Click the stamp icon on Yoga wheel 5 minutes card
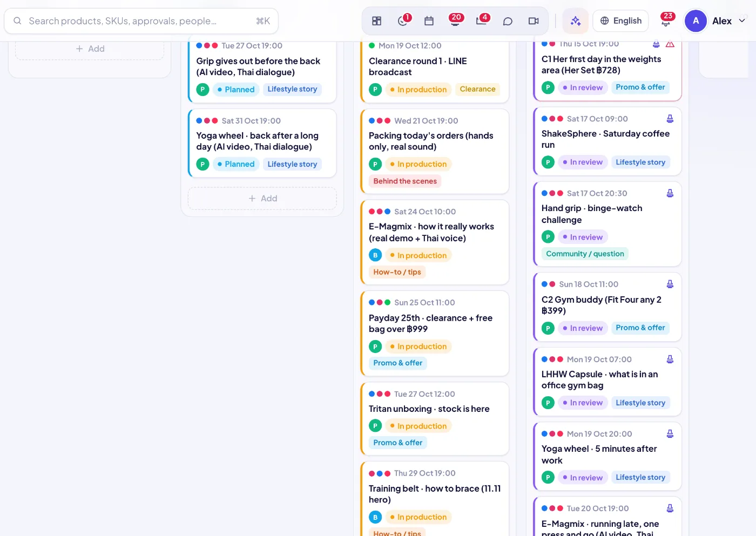This screenshot has width=756, height=536. coord(670,433)
